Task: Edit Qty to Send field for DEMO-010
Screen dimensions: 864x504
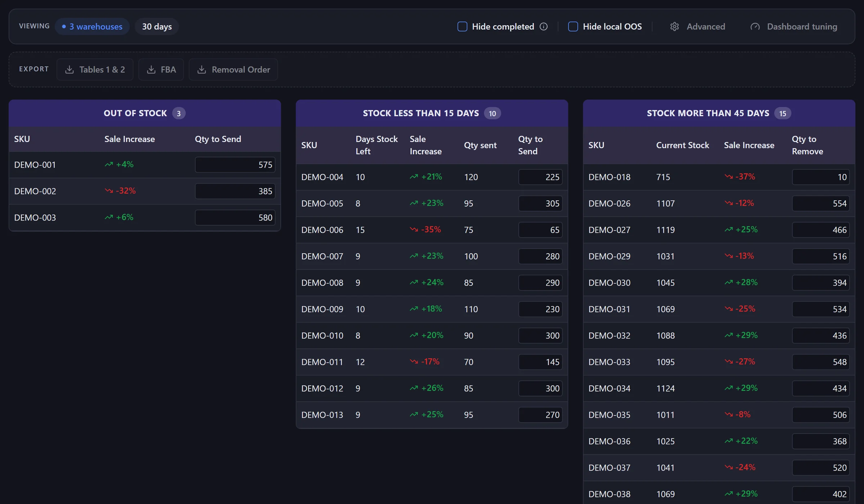Action: tap(540, 336)
